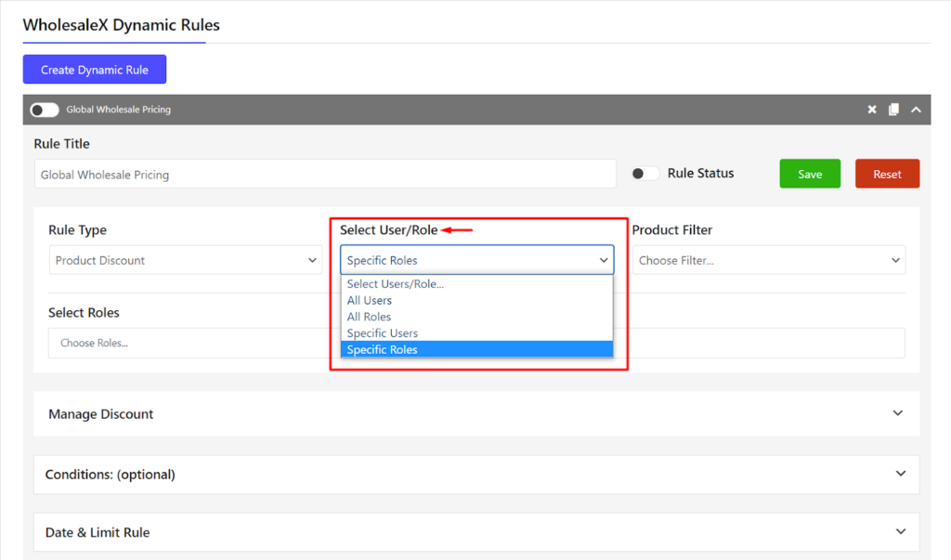Viewport: 951px width, 560px height.
Task: Enable the Rule Status toggle
Action: 645,174
